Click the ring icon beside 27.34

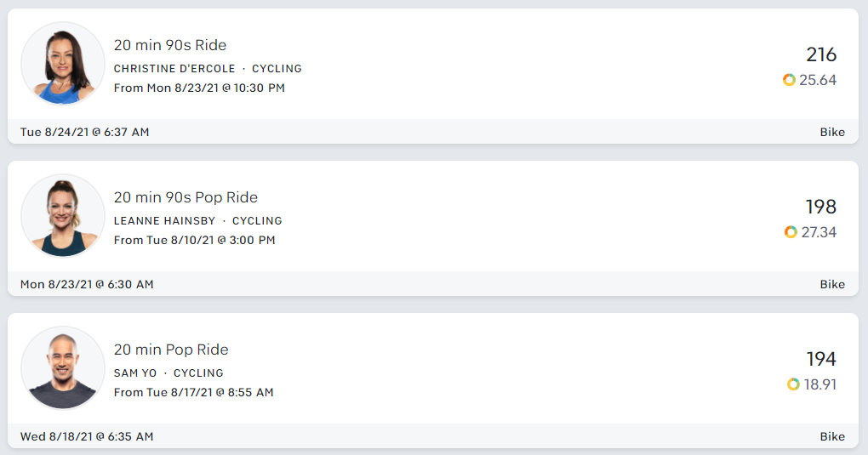tap(791, 232)
